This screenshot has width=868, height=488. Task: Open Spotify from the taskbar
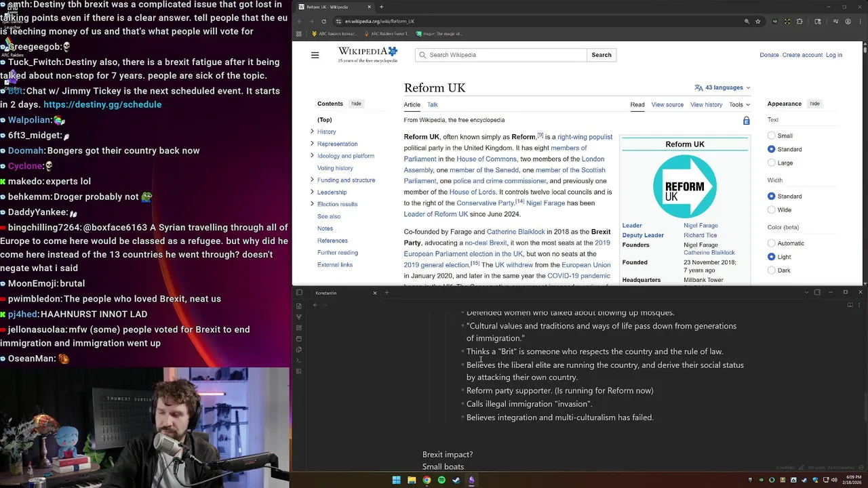[441, 480]
